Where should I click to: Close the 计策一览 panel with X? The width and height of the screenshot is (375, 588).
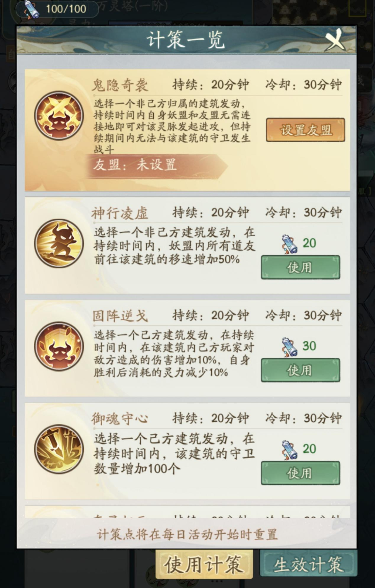tap(335, 40)
